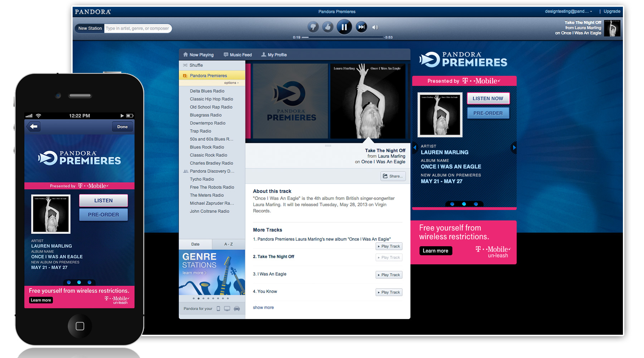
Task: Select the Shuffle station icon
Action: 185,65
